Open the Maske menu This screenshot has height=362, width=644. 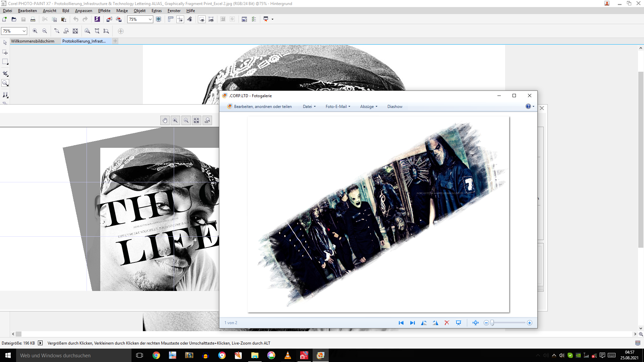122,10
